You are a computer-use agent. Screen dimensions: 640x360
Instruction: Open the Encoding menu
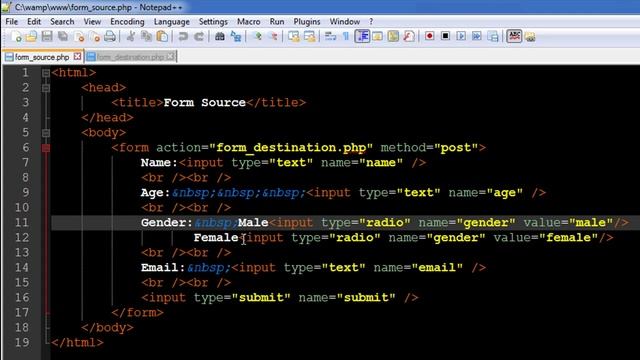click(127, 22)
